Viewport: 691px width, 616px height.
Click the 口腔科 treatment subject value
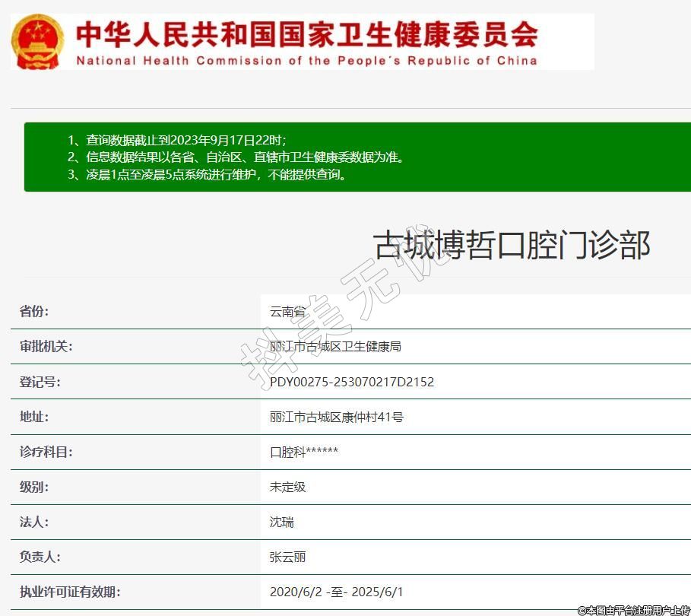tap(303, 452)
